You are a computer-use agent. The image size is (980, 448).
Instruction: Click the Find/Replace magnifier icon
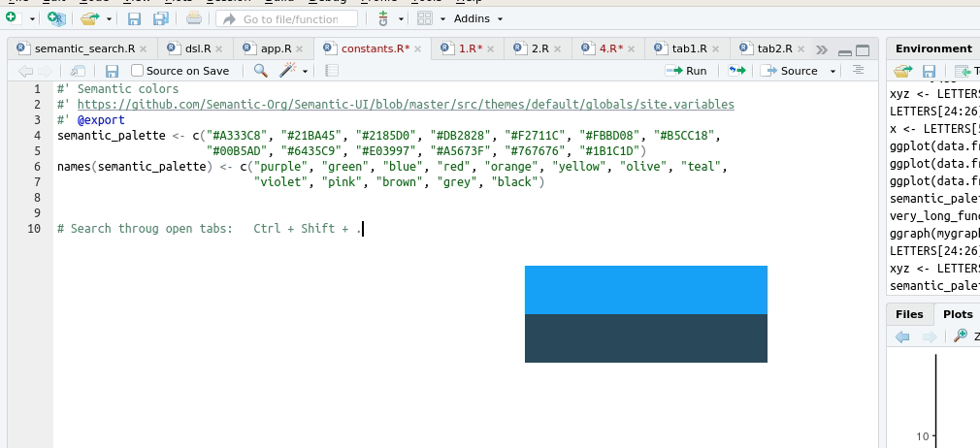click(261, 71)
